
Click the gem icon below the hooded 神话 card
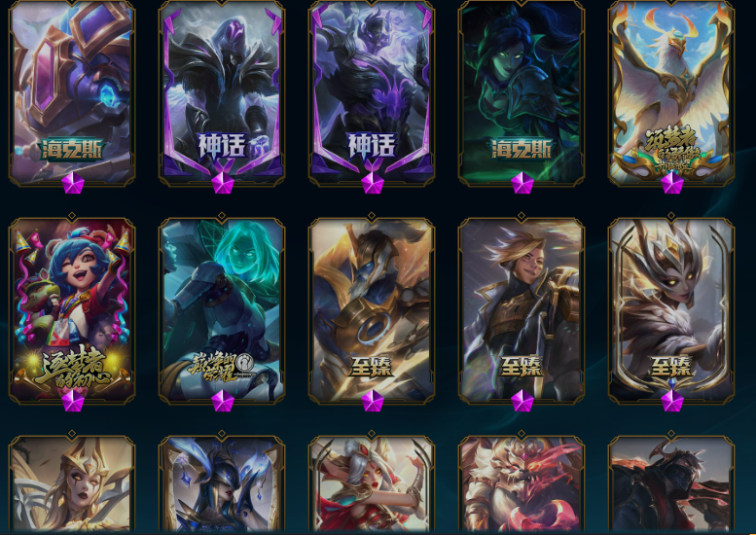pos(223,183)
